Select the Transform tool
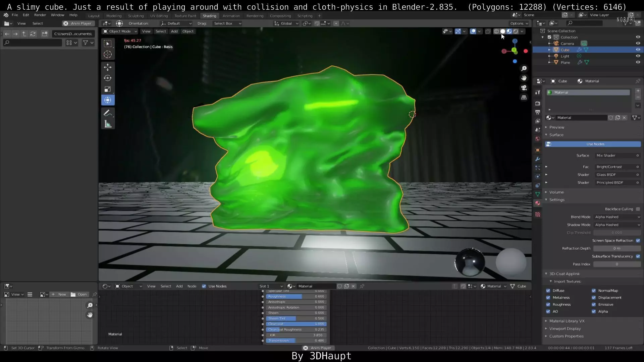644x362 pixels. coord(108,100)
